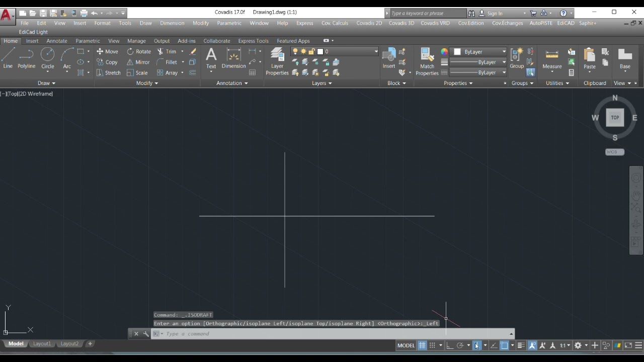Image resolution: width=644 pixels, height=362 pixels.
Task: Click the Hatch tool icon
Action: click(x=80, y=72)
